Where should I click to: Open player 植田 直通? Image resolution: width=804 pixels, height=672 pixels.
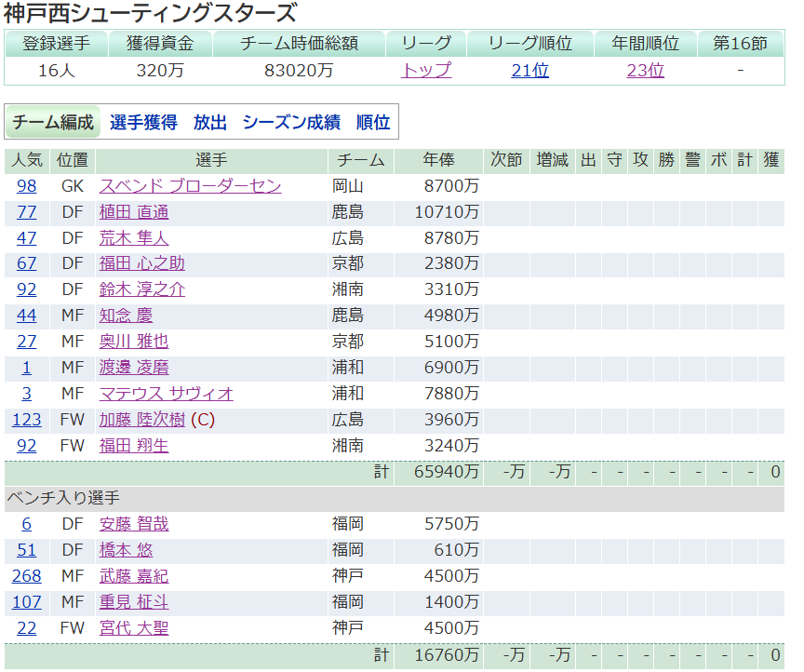tap(134, 212)
